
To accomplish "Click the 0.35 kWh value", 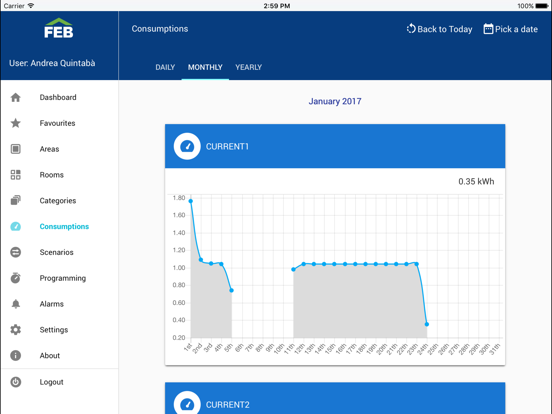I will [476, 182].
